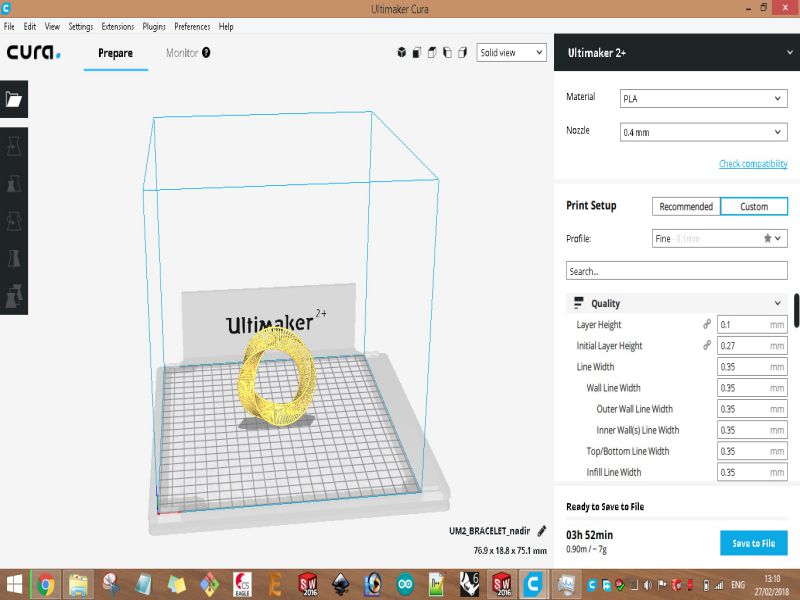The image size is (800, 600).
Task: Select the Rotate tool in left toolbar
Action: tap(14, 221)
